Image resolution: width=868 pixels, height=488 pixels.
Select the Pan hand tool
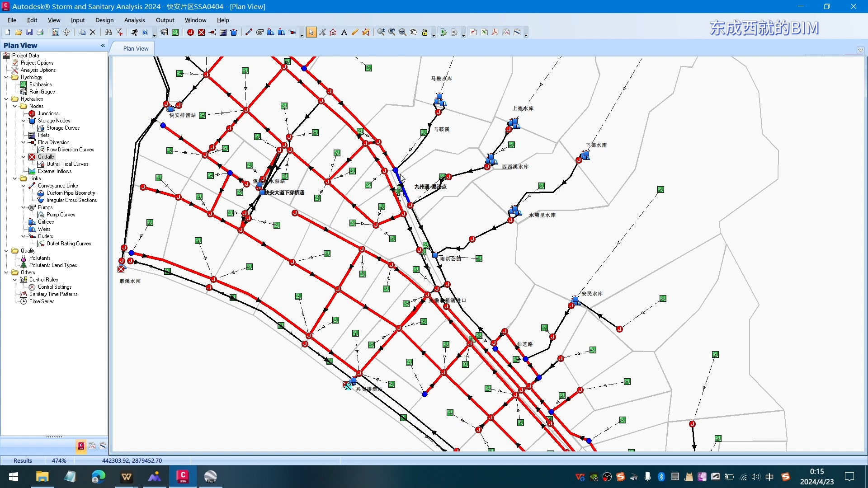click(414, 32)
